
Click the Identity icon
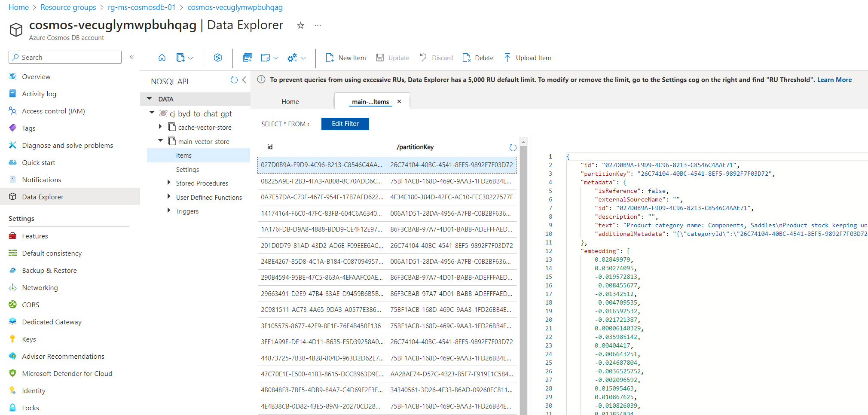[13, 391]
